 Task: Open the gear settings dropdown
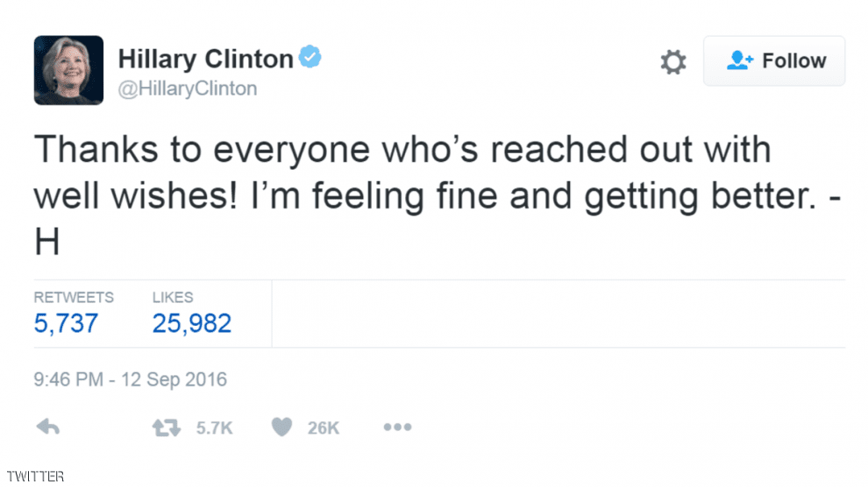672,61
